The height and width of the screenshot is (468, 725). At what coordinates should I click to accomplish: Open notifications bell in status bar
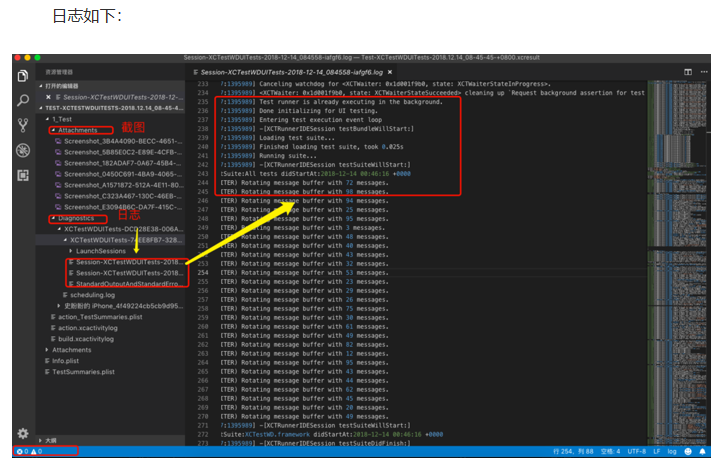click(702, 451)
